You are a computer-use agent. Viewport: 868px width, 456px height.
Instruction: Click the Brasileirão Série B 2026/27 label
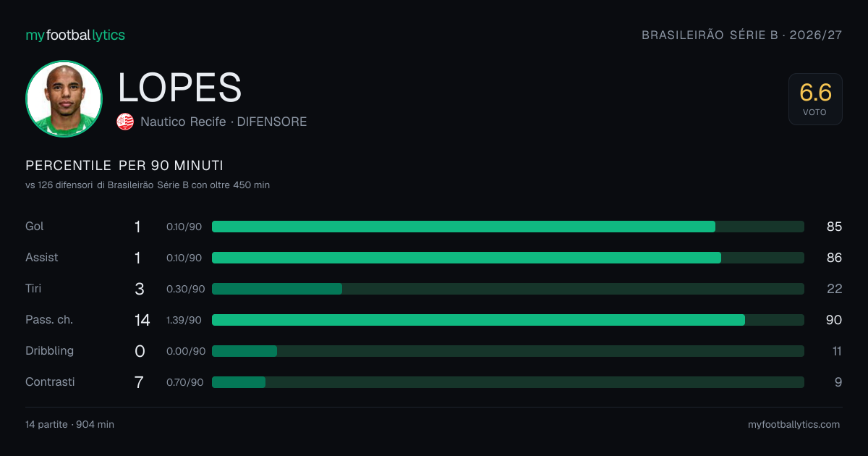(742, 35)
